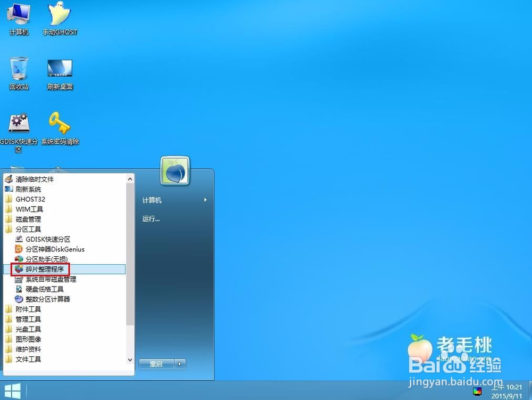532x400 pixels.
Task: Click the 分区神器DiskGenius icon
Action: [19, 249]
